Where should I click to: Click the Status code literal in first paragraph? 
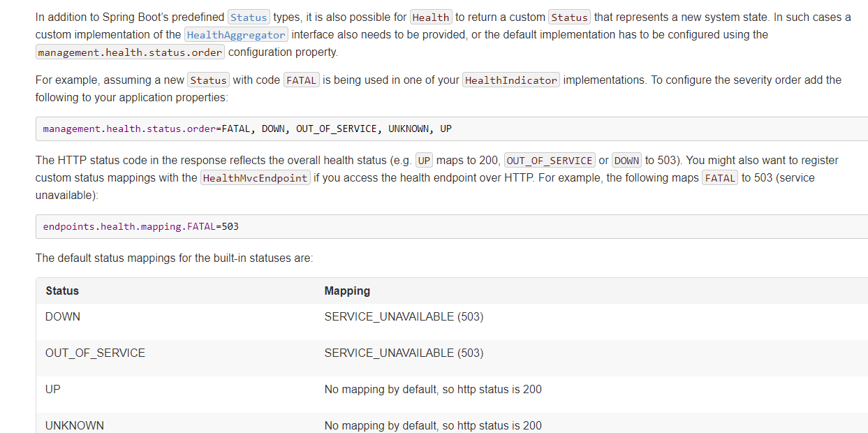pos(249,17)
